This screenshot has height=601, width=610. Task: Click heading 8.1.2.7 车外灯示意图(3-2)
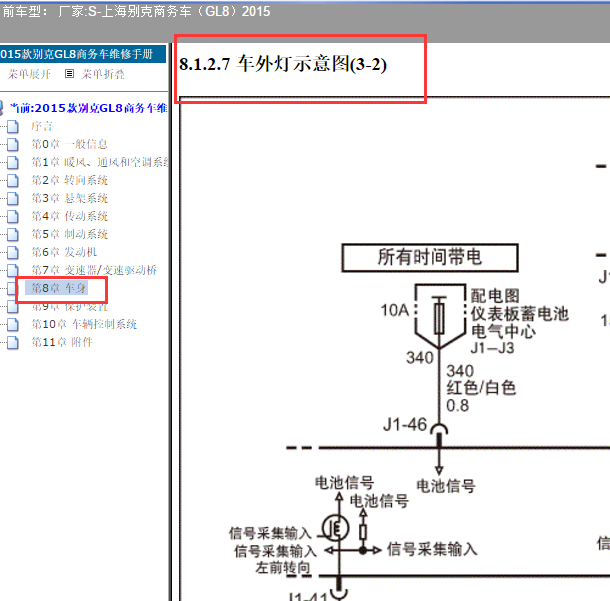point(283,64)
